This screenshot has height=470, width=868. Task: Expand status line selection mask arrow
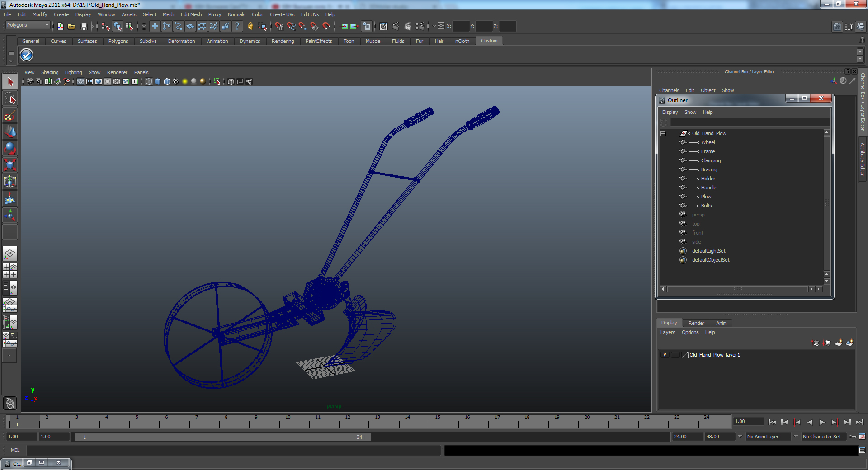click(144, 26)
